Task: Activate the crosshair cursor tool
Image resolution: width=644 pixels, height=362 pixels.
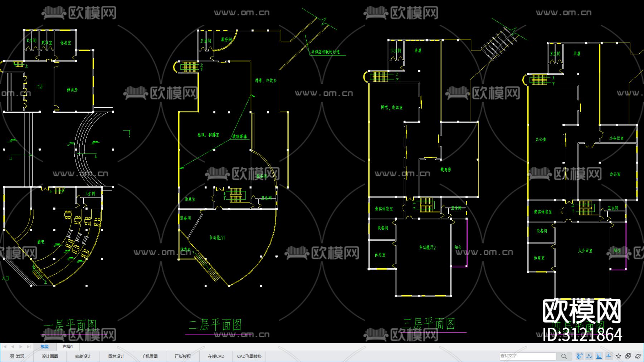Action: click(609, 356)
